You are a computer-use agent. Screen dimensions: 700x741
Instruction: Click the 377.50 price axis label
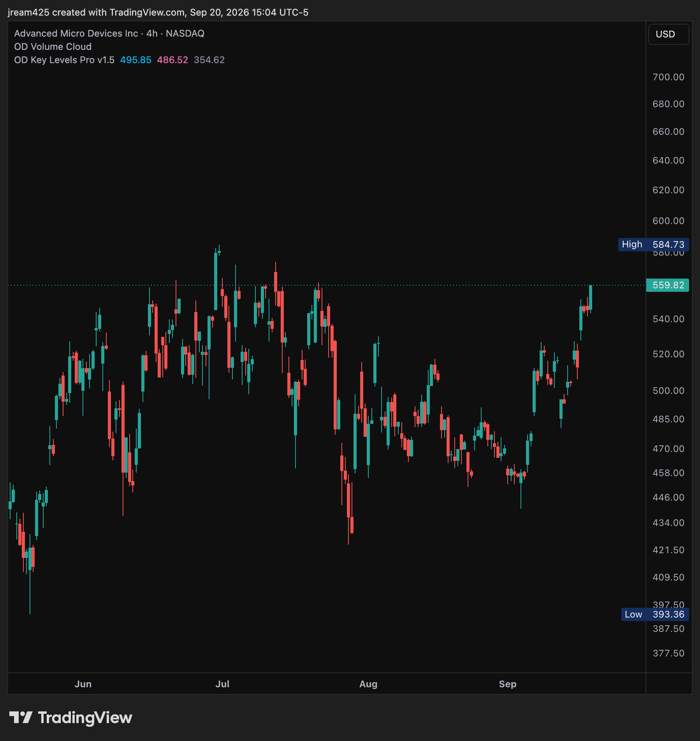[668, 653]
